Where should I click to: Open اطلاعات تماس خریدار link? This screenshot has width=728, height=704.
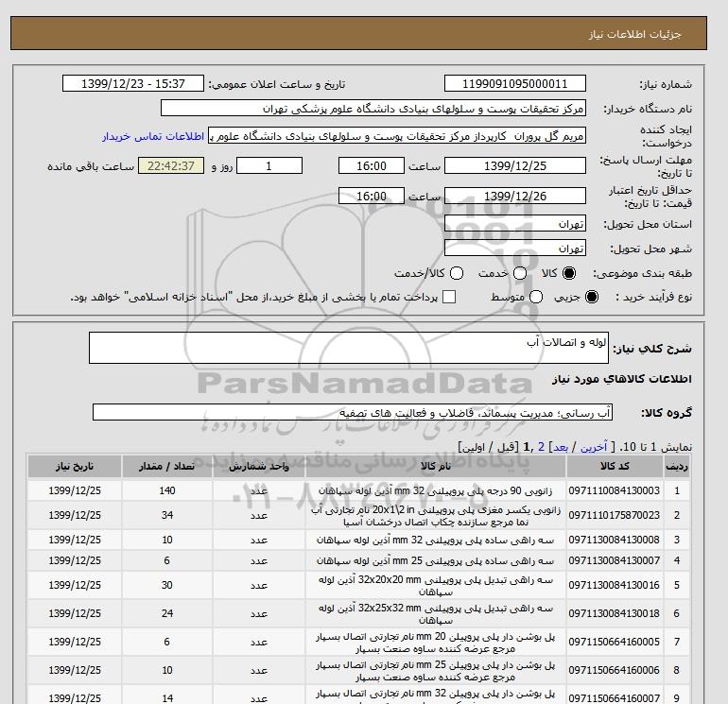(x=153, y=136)
